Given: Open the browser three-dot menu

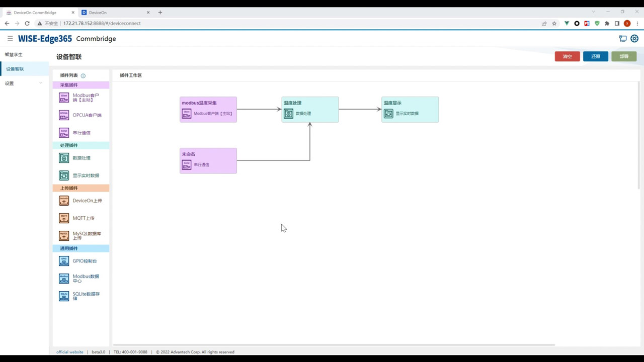Looking at the screenshot, I should [x=637, y=23].
